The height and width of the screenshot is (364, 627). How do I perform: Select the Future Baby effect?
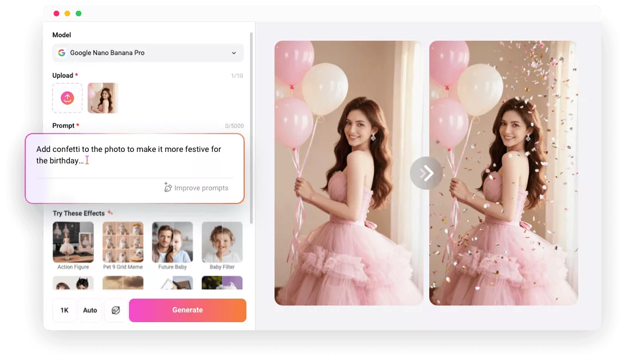click(172, 241)
